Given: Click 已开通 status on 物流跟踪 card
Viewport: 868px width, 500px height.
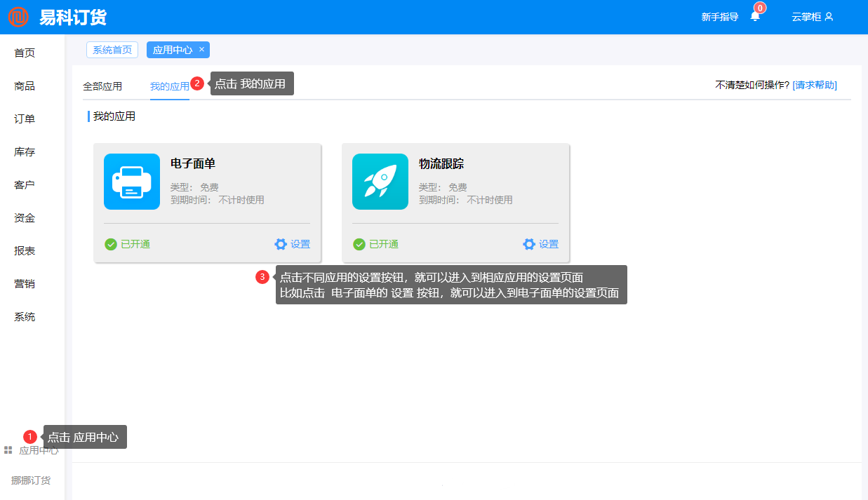Looking at the screenshot, I should click(x=383, y=244).
